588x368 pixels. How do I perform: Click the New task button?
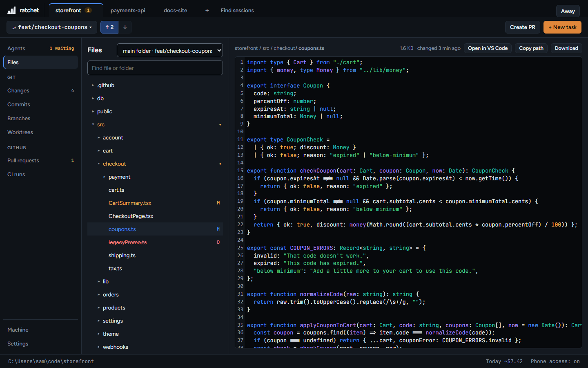point(562,27)
